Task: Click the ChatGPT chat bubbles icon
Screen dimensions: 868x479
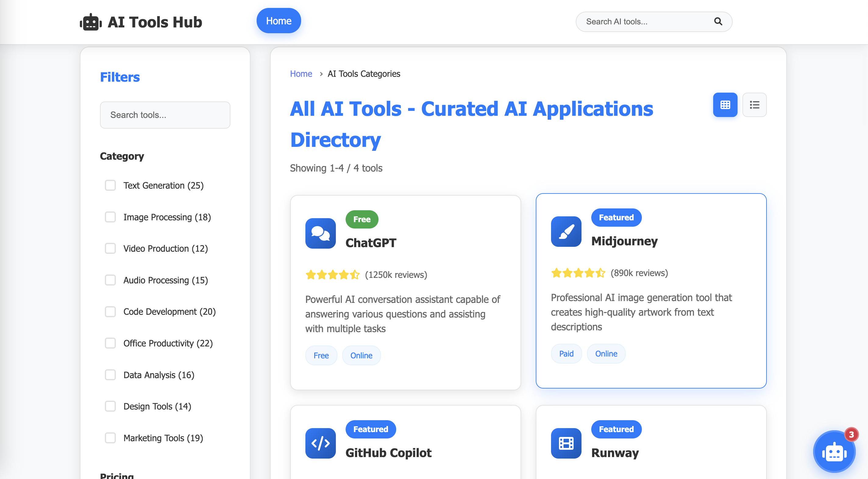Action: (x=320, y=233)
